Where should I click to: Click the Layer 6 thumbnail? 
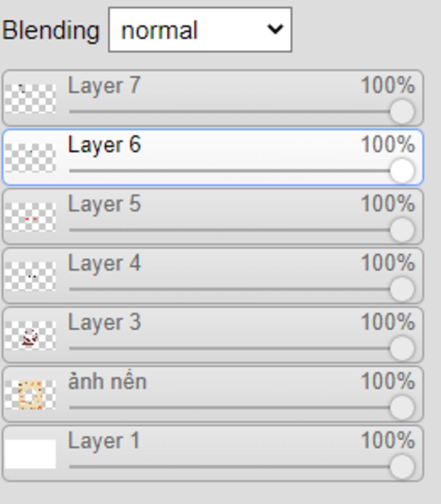(x=30, y=157)
